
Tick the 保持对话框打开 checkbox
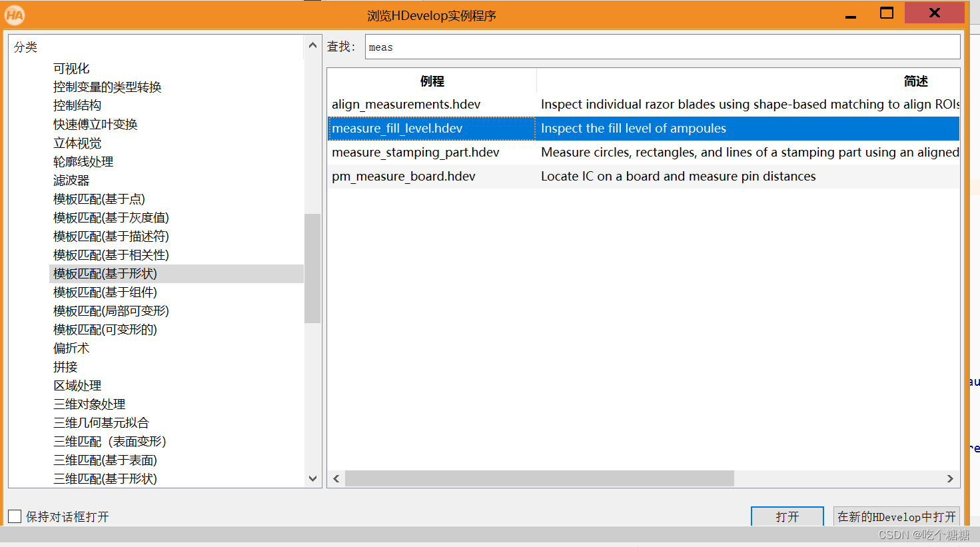pos(15,516)
